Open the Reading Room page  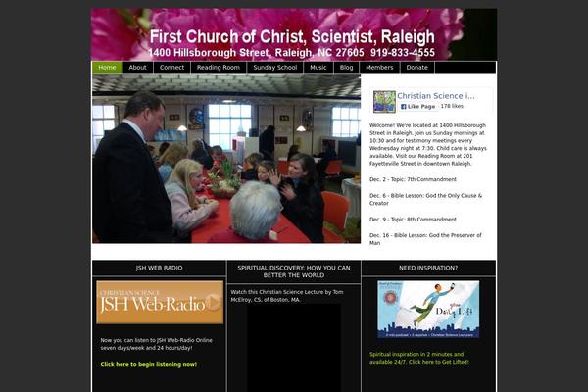coord(219,68)
